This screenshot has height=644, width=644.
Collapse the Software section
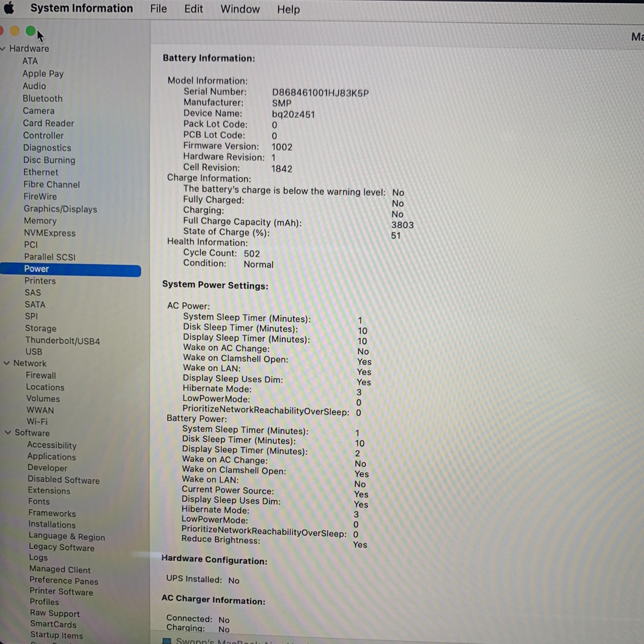point(8,432)
